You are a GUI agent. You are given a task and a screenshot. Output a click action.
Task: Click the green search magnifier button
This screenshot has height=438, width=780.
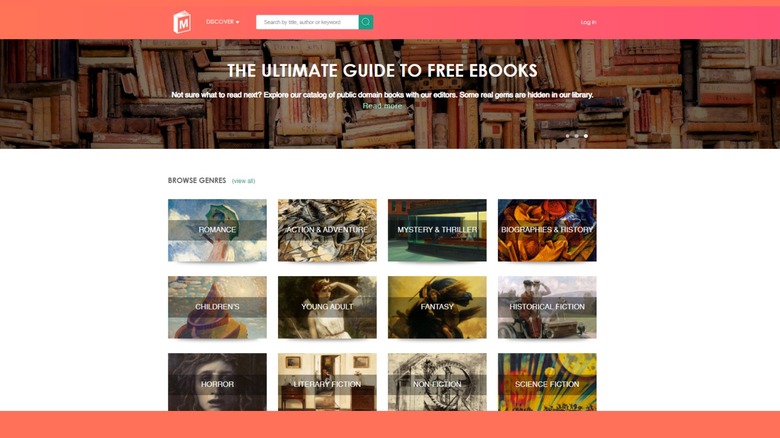[x=366, y=22]
